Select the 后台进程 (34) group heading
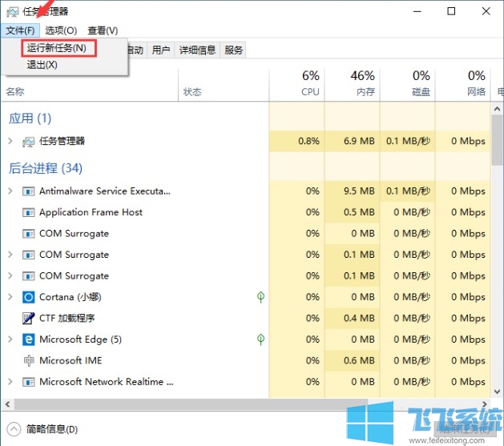This screenshot has height=446, width=504. tap(46, 168)
